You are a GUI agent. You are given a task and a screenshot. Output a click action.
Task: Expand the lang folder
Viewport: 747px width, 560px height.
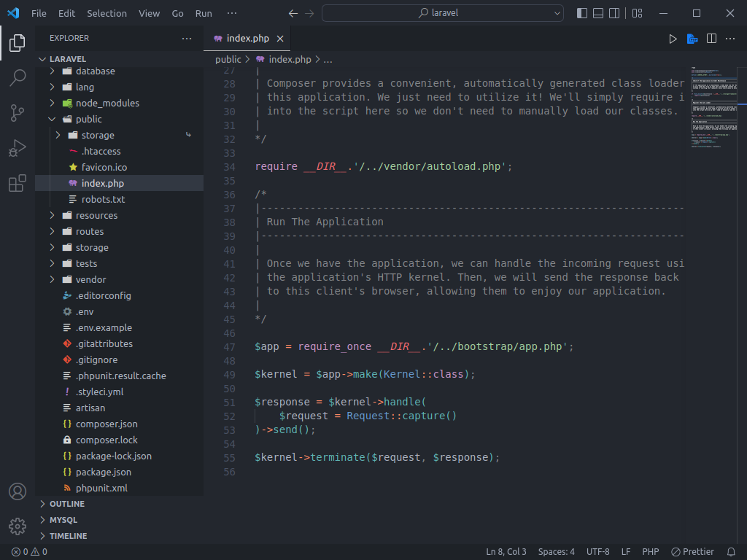[53, 87]
